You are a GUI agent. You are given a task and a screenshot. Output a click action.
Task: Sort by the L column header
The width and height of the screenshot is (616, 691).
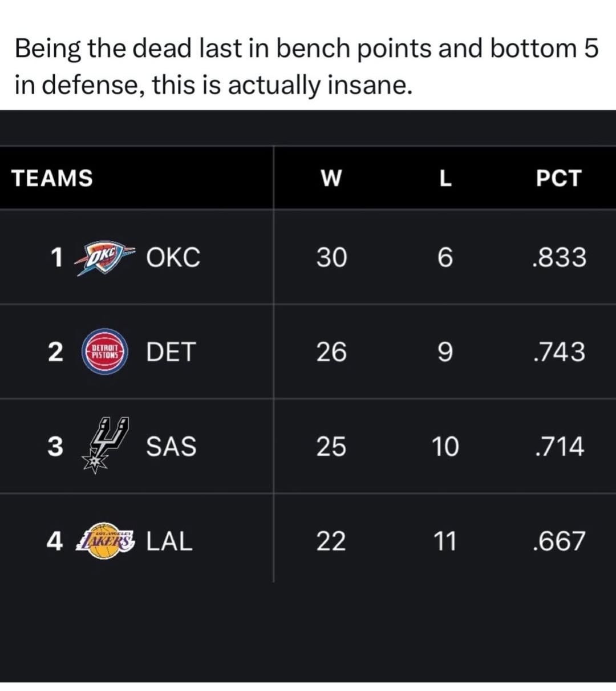coord(445,179)
